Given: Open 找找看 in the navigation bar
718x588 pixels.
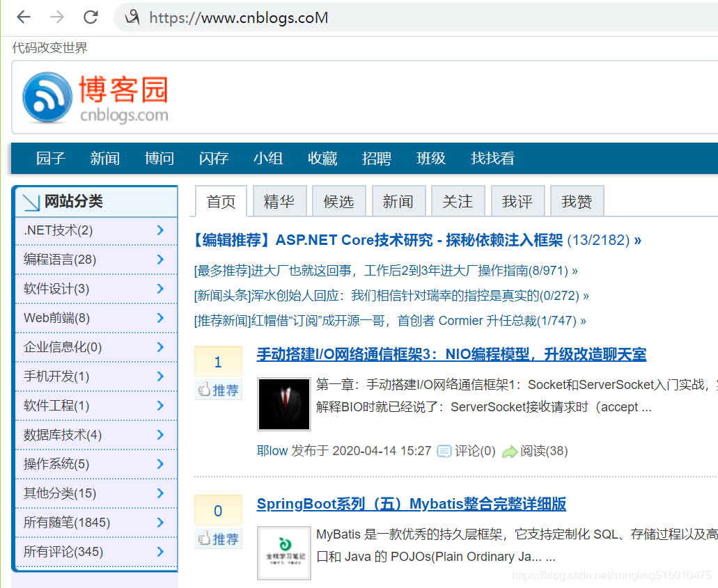Looking at the screenshot, I should click(492, 159).
